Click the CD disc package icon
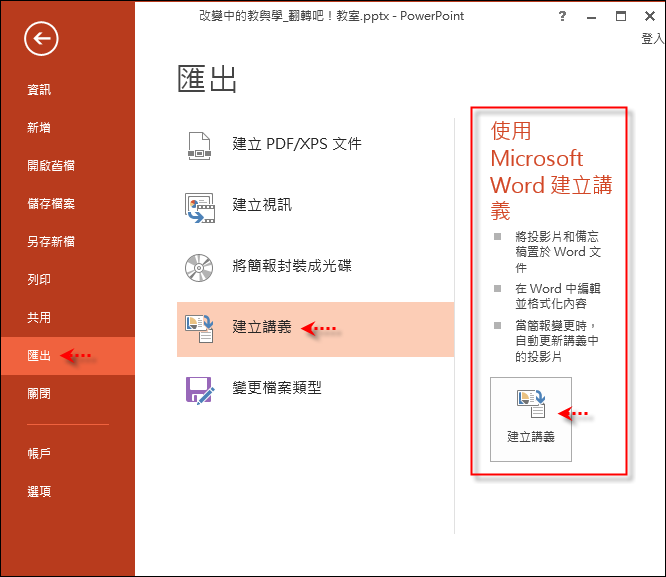The image size is (666, 577). click(x=199, y=268)
